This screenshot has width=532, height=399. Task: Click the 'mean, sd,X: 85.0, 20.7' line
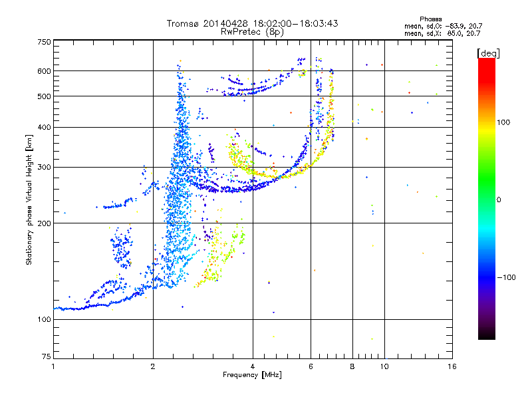pyautogui.click(x=442, y=33)
